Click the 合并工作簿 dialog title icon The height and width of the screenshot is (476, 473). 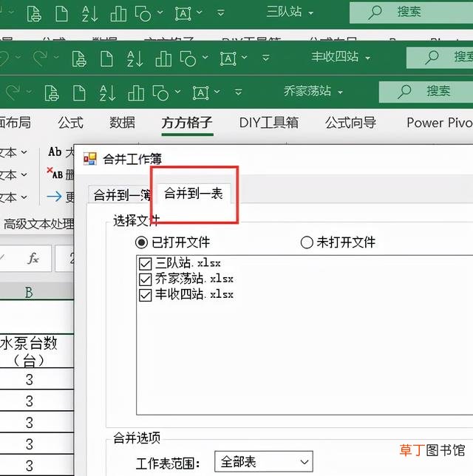pos(90,159)
